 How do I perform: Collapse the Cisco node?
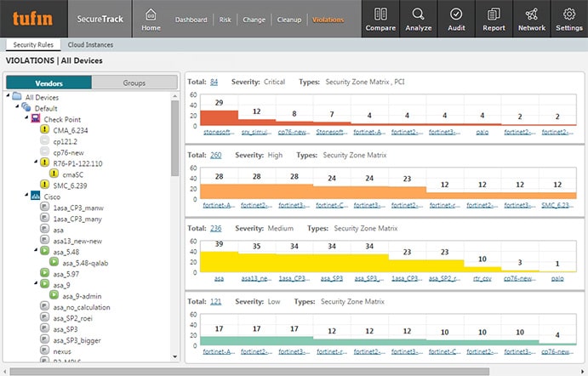[26, 195]
